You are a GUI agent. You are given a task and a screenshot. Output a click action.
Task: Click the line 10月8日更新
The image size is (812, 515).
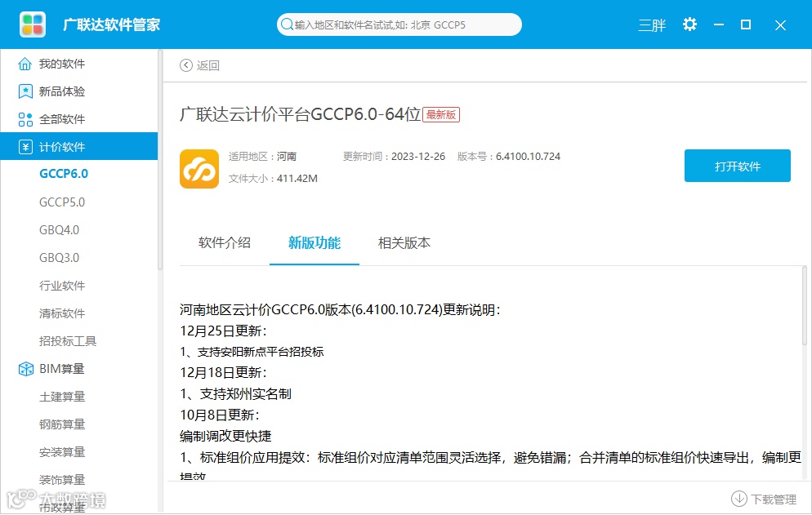(220, 415)
